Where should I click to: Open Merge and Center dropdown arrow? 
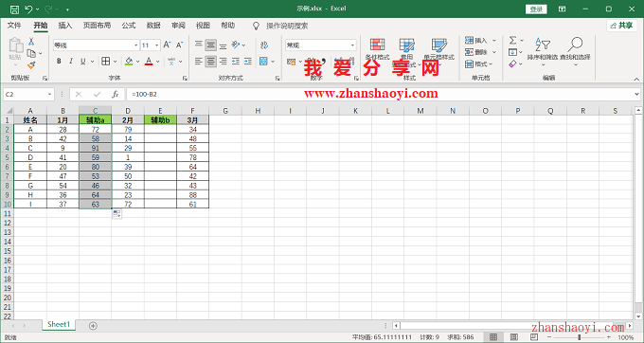tap(273, 62)
